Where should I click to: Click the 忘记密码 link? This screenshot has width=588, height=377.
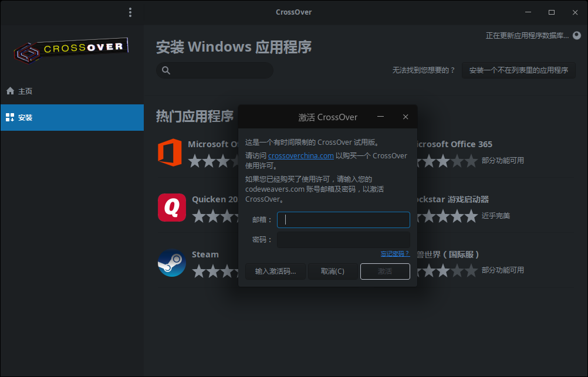coord(395,254)
